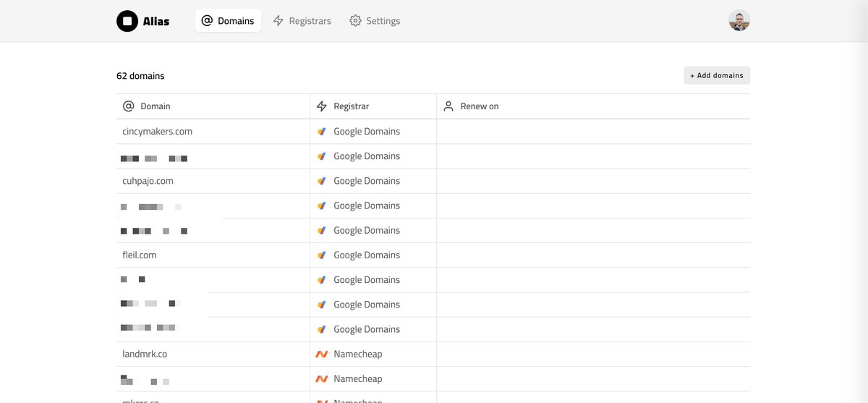Click the Alias brand name
Screen dimensions: 868x403
(x=156, y=22)
